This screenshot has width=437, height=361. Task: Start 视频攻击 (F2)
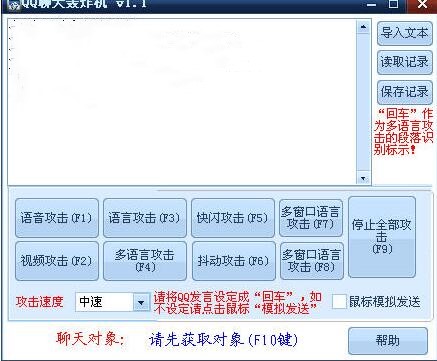[x=57, y=261]
